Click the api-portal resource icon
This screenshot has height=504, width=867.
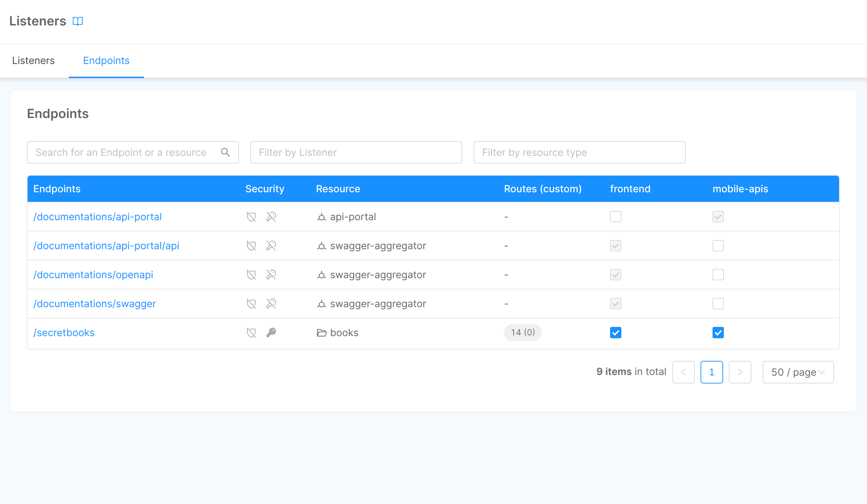click(321, 217)
